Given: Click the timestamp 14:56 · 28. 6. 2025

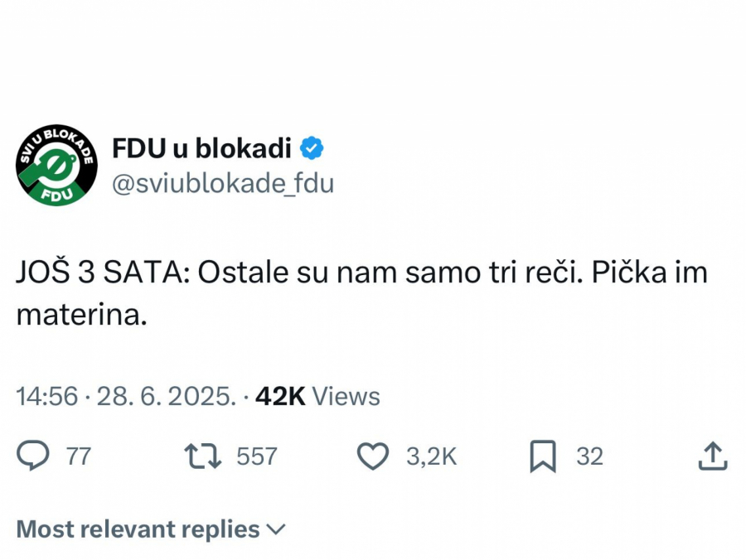Looking at the screenshot, I should [x=124, y=396].
